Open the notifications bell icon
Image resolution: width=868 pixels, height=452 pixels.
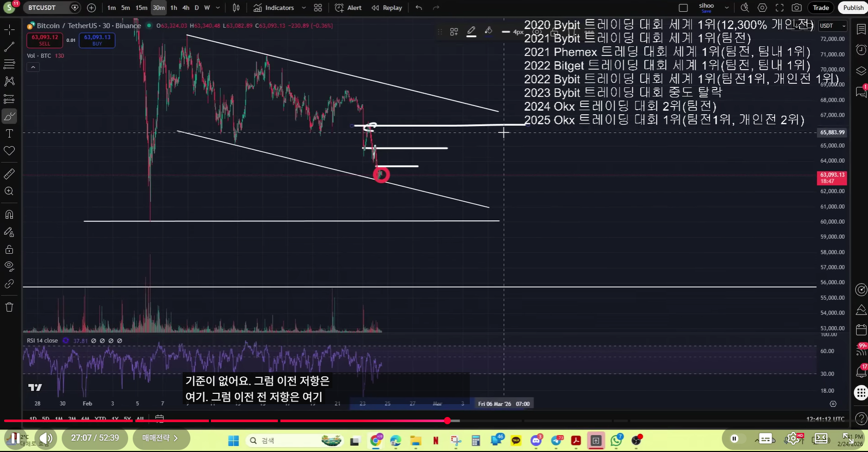pyautogui.click(x=861, y=371)
